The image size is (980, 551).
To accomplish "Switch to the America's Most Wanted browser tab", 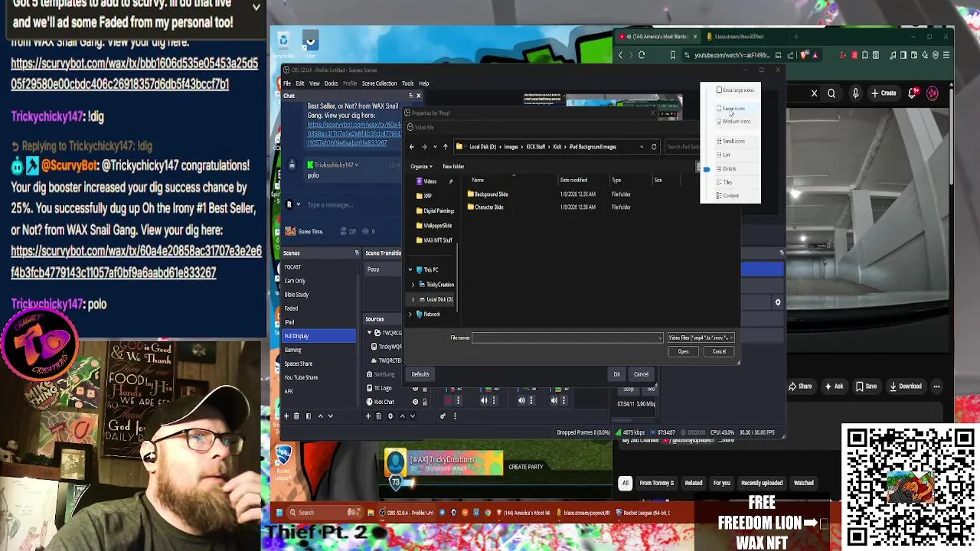I will pos(657,37).
